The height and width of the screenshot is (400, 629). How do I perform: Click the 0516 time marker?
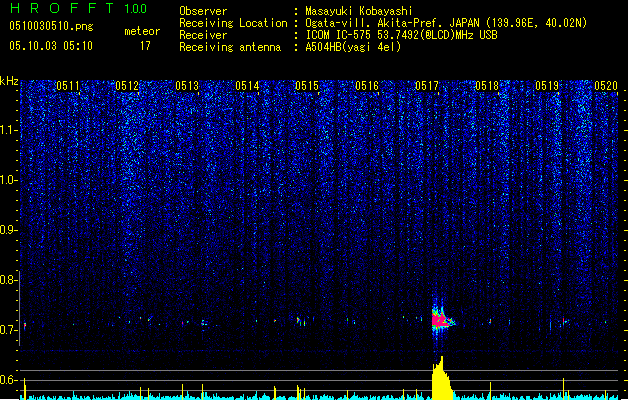pyautogui.click(x=367, y=86)
